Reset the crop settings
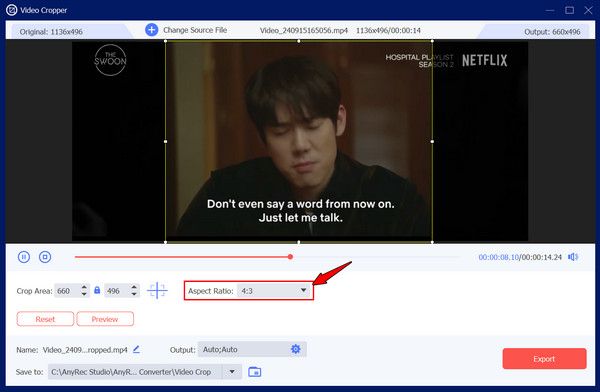The image size is (600, 392). 45,319
